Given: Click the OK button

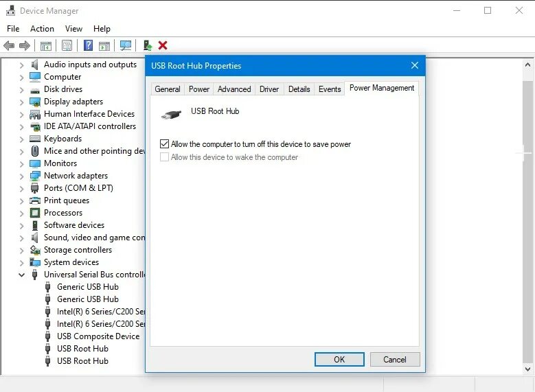Looking at the screenshot, I should pos(339,359).
